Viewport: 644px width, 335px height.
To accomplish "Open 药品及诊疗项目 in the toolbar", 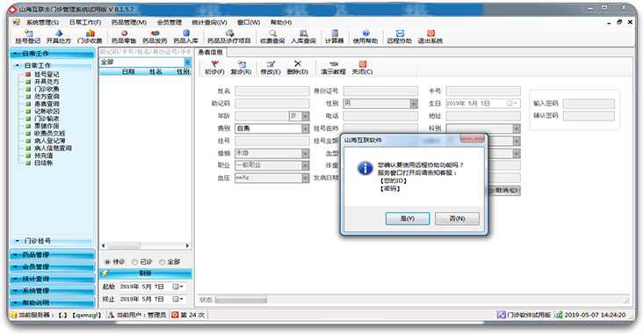I will 228,37.
